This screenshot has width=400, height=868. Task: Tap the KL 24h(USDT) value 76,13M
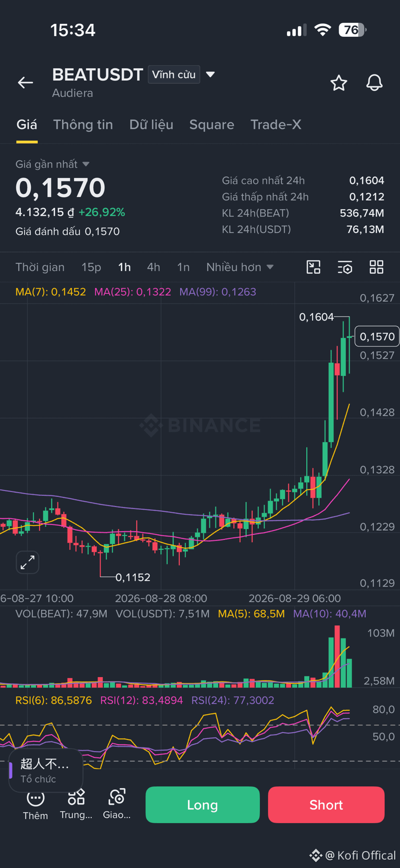pyautogui.click(x=365, y=229)
